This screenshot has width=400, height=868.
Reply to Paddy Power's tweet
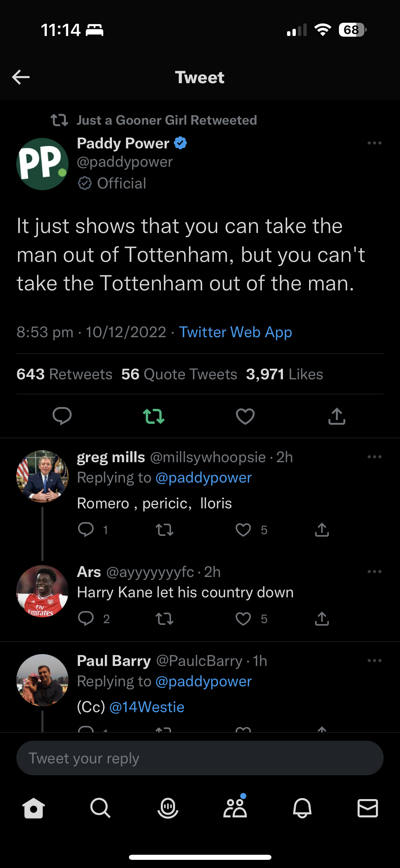tap(62, 416)
